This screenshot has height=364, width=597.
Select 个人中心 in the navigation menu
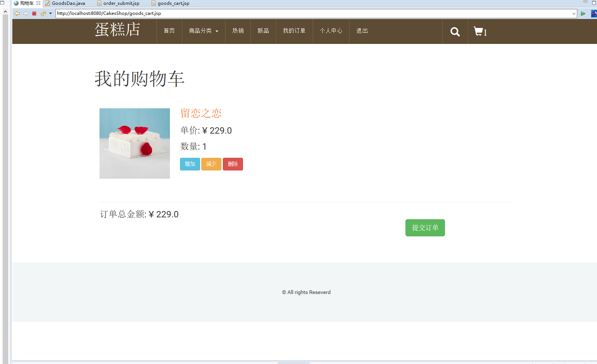click(331, 31)
